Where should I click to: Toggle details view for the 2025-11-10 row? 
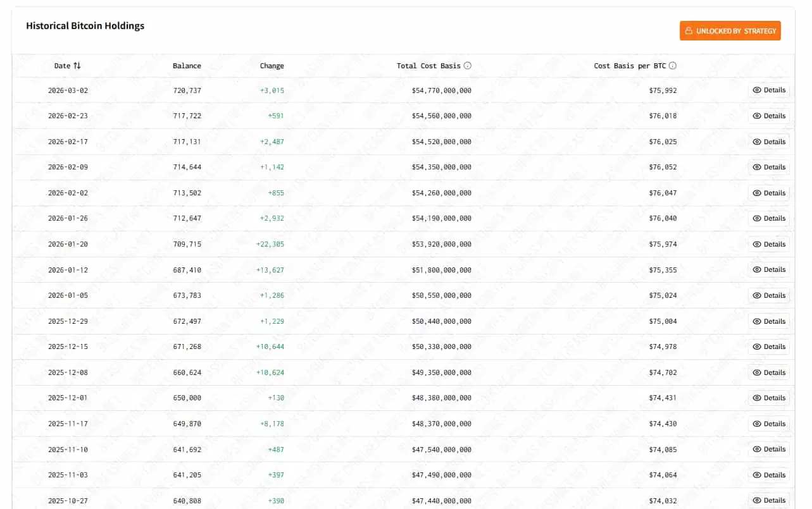(768, 449)
